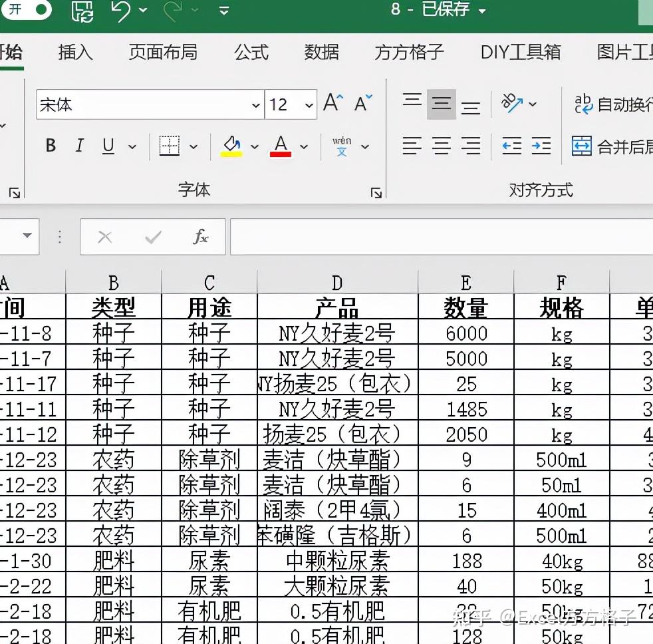This screenshot has width=653, height=644.
Task: Click the 类型 header cell
Action: 114,307
